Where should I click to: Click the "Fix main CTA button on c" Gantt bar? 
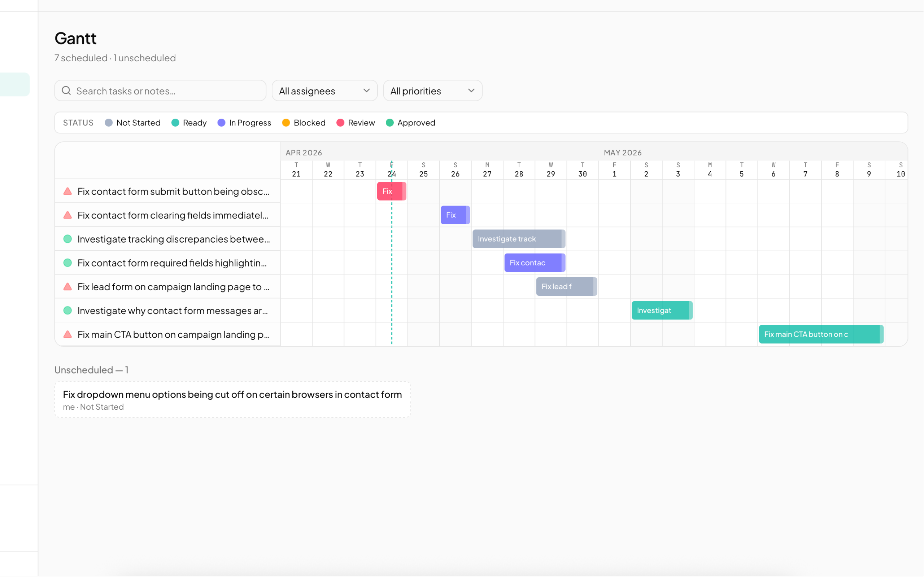click(x=820, y=334)
